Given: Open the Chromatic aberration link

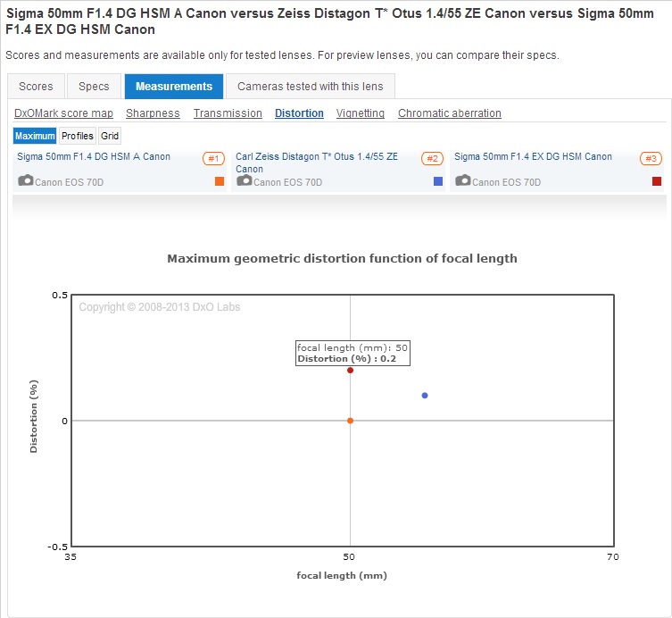Looking at the screenshot, I should pyautogui.click(x=449, y=113).
